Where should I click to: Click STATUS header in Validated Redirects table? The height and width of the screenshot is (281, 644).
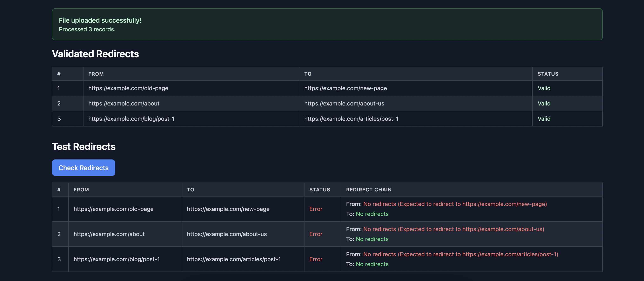click(548, 74)
